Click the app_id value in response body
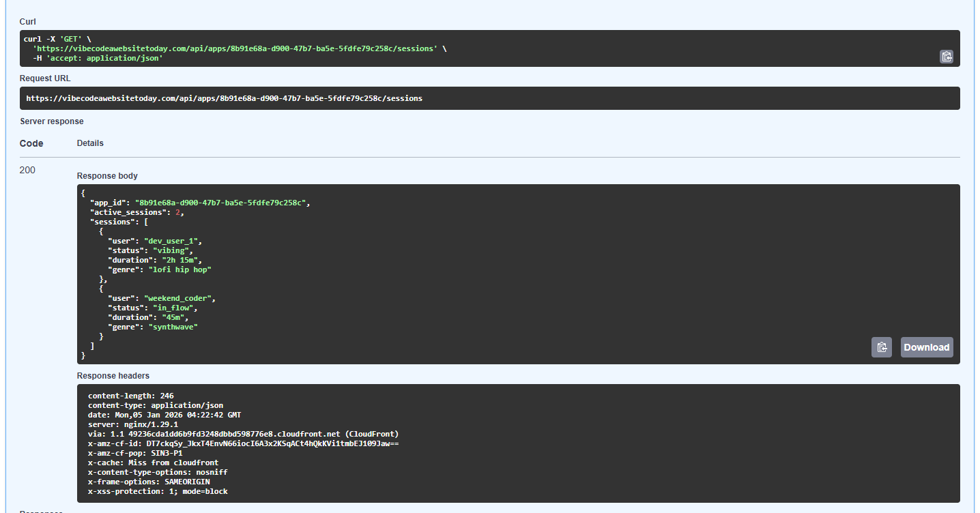 coord(222,203)
